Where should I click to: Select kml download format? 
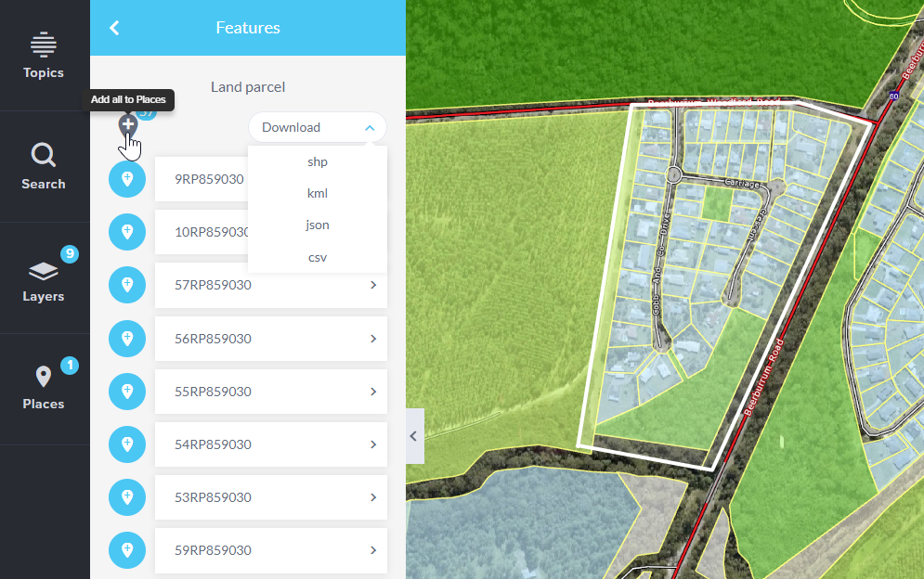[318, 193]
